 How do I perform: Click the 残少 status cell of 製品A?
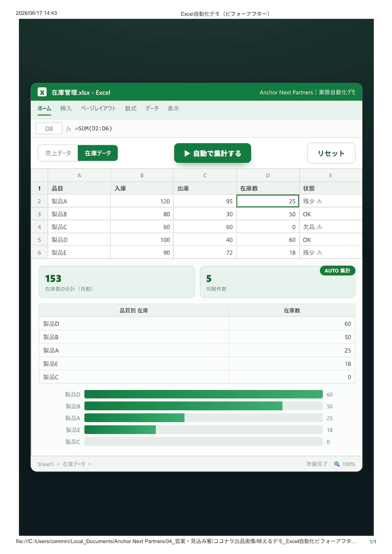pos(331,201)
